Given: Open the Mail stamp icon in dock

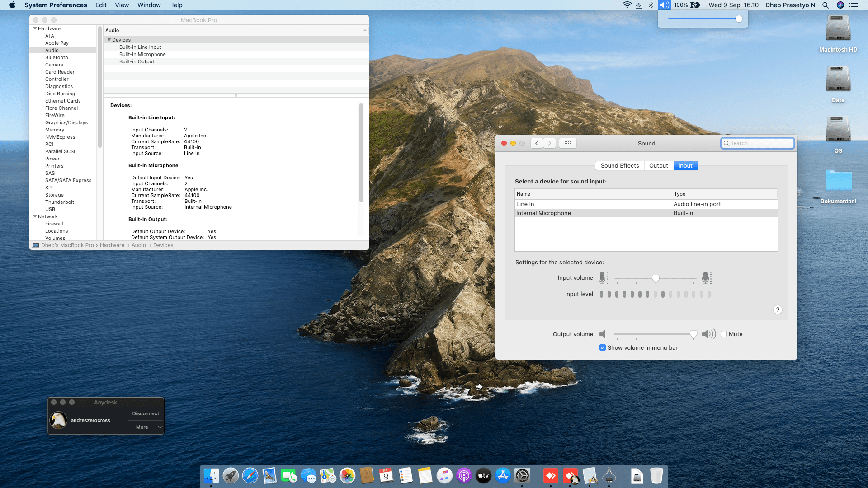Looking at the screenshot, I should (x=269, y=475).
